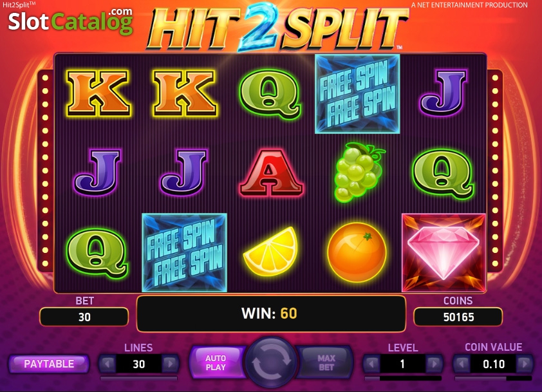Viewport: 542px width, 392px height.
Task: Spin the reels with the circular arrow button
Action: pyautogui.click(x=272, y=362)
